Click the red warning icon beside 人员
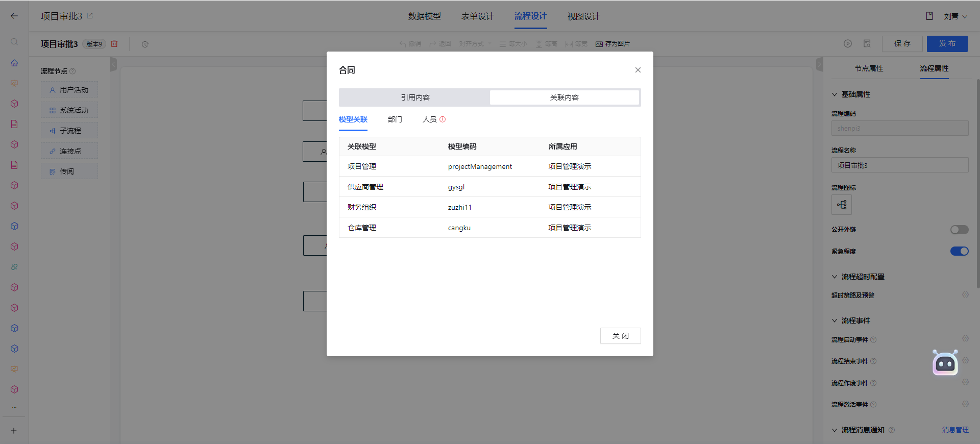This screenshot has width=980, height=444. 443,119
